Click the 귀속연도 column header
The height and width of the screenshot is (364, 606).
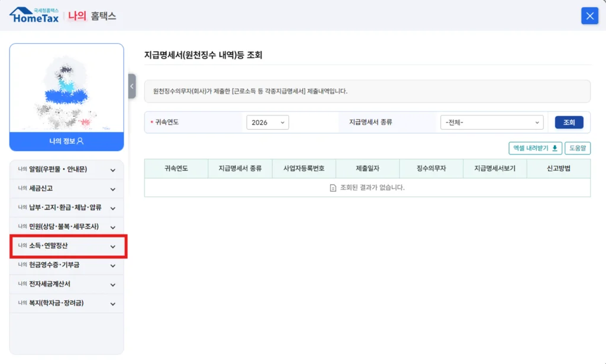[x=176, y=169]
